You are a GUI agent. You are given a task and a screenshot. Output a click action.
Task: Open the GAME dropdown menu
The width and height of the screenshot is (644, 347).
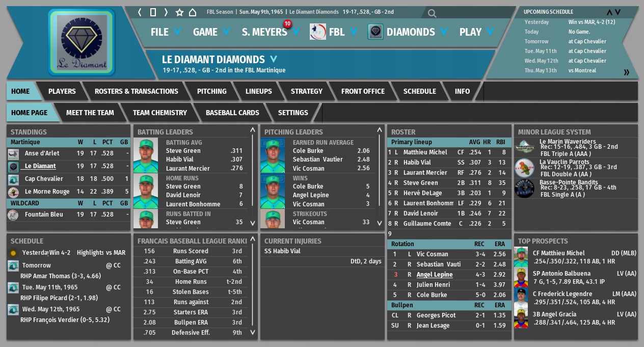211,32
